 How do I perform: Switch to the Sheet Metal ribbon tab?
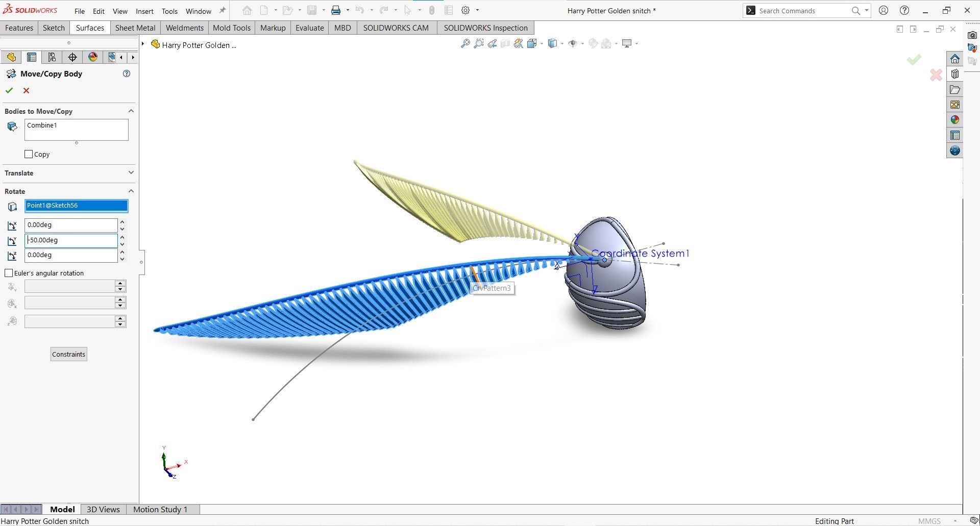[x=135, y=28]
